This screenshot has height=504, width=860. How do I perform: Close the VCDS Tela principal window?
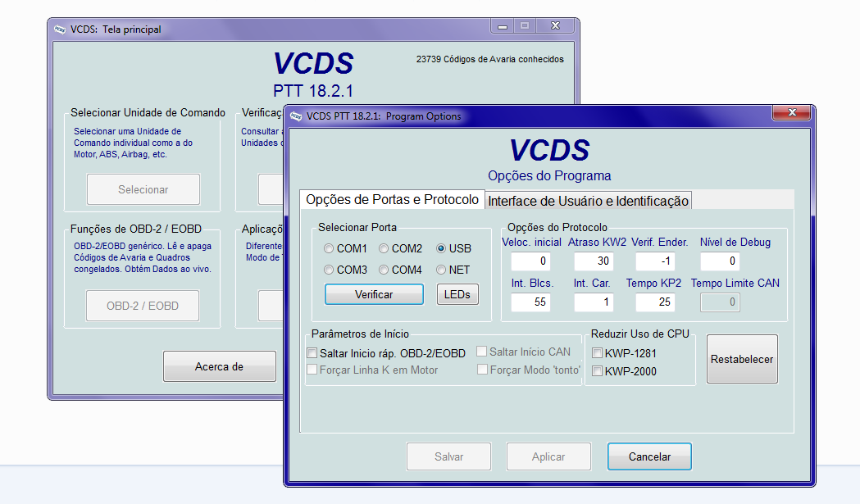[555, 25]
